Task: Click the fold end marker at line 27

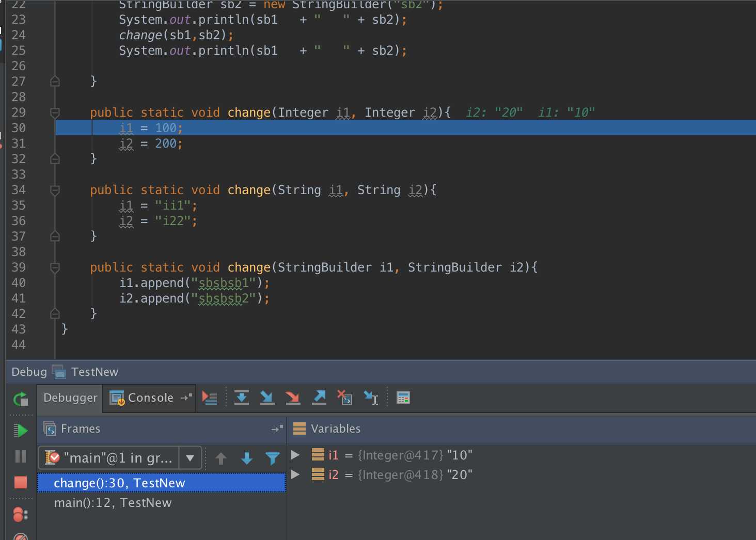Action: (x=55, y=81)
